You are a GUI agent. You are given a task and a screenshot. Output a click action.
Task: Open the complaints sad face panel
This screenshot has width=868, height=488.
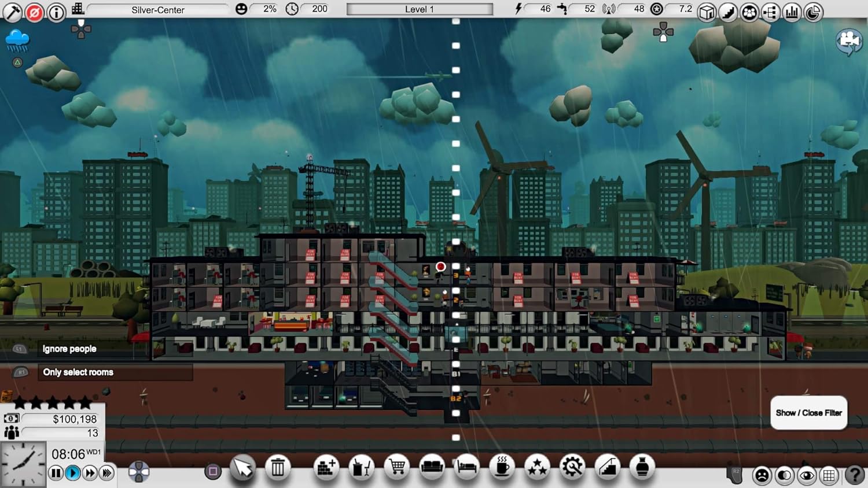762,476
